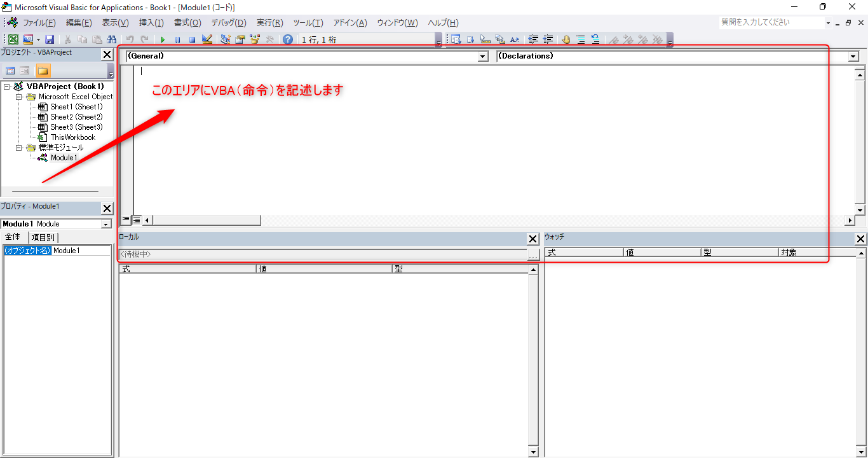
Task: Select ThisWorkbook in the project tree
Action: point(72,137)
